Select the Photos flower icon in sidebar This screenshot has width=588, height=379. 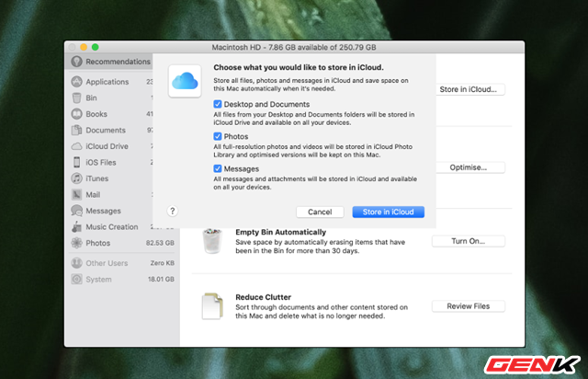(76, 243)
